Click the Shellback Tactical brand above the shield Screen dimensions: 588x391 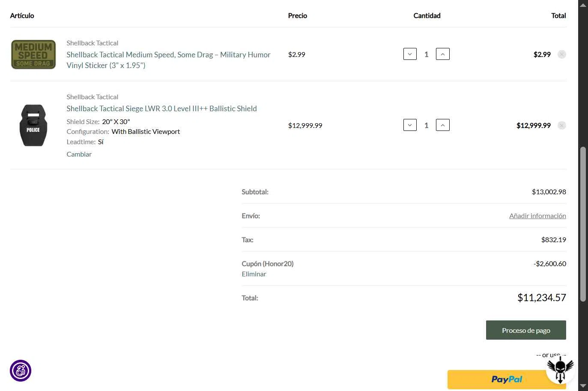tap(92, 97)
